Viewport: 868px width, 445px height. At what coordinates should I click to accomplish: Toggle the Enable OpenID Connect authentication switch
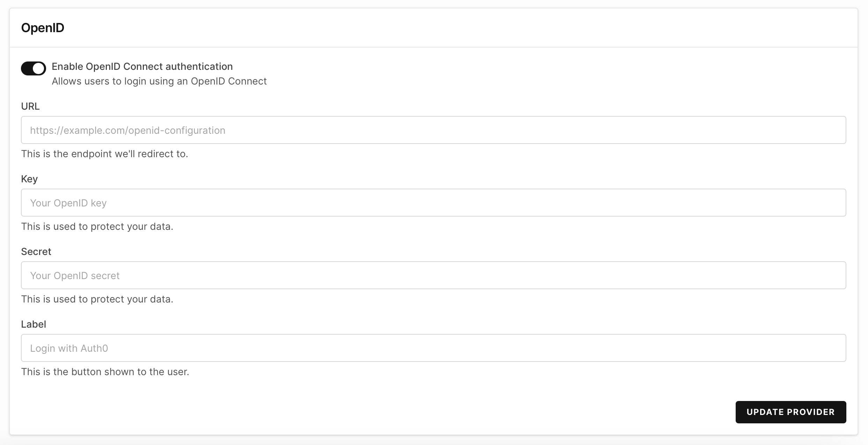(33, 68)
